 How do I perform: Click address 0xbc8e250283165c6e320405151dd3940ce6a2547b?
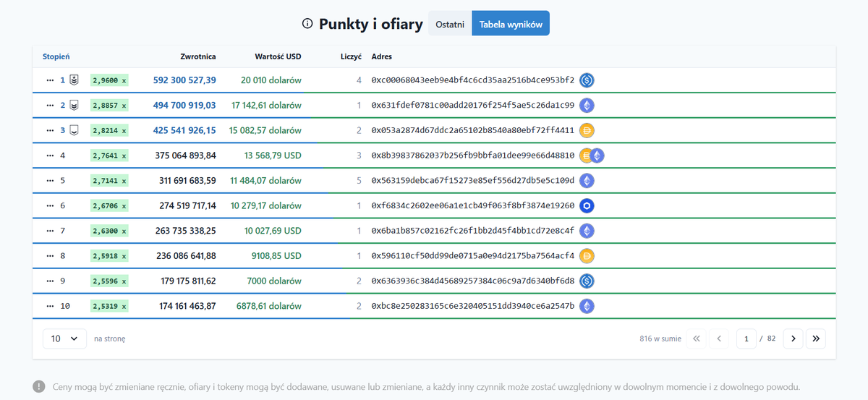click(x=473, y=306)
